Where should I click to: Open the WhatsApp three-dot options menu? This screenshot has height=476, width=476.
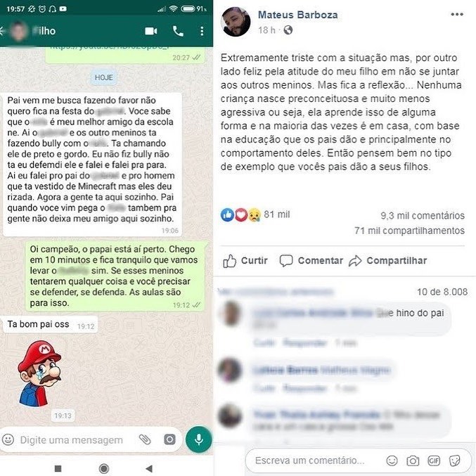[202, 31]
